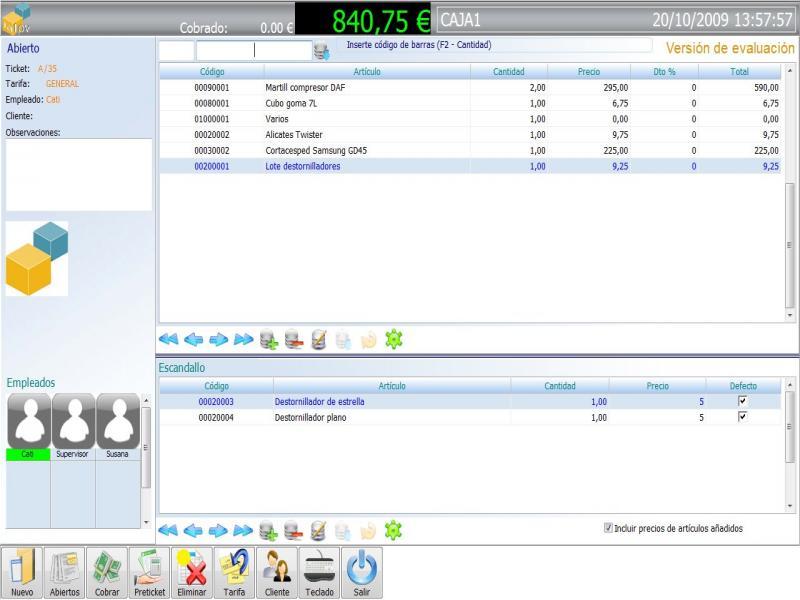The width and height of the screenshot is (800, 600).
Task: Go to next Escandallo record
Action: click(218, 531)
